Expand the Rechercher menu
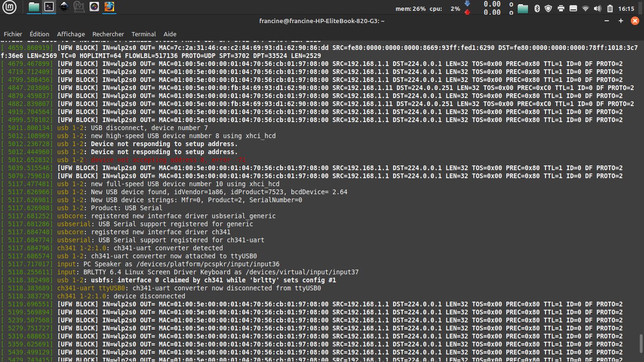 point(108,34)
